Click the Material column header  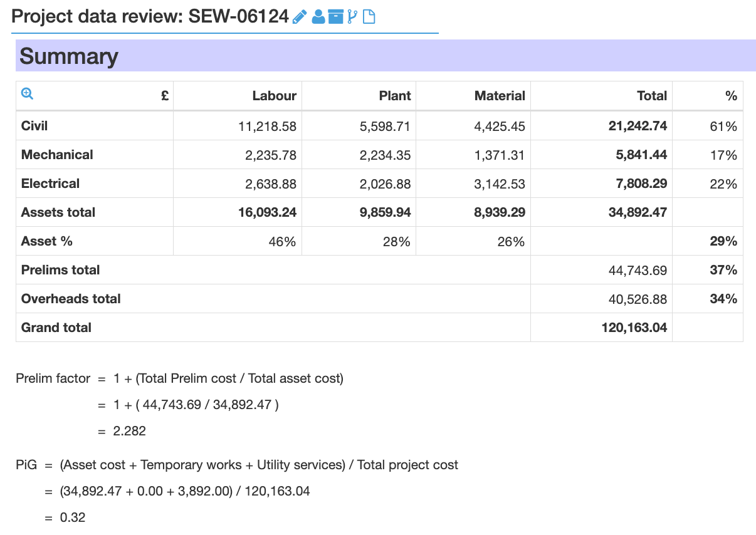[500, 96]
